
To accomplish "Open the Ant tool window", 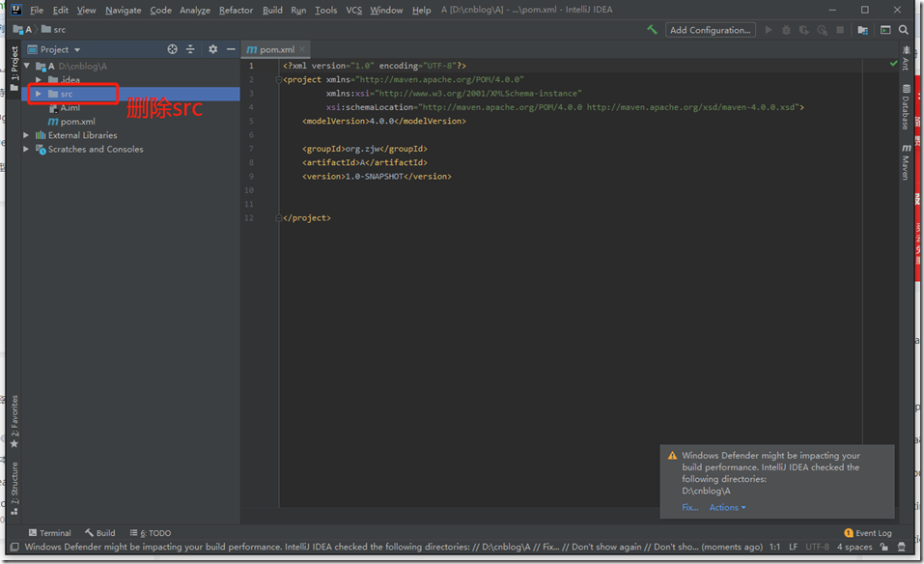I will click(906, 58).
